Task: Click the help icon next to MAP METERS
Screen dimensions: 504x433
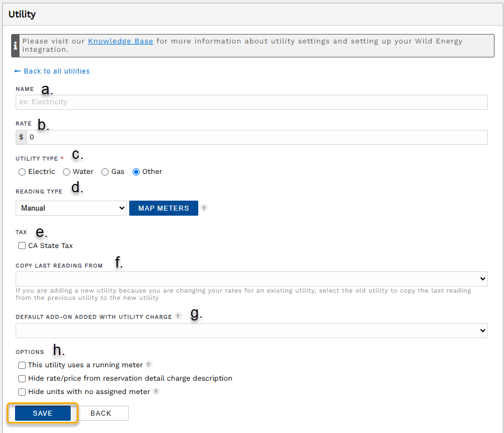Action: [x=204, y=208]
